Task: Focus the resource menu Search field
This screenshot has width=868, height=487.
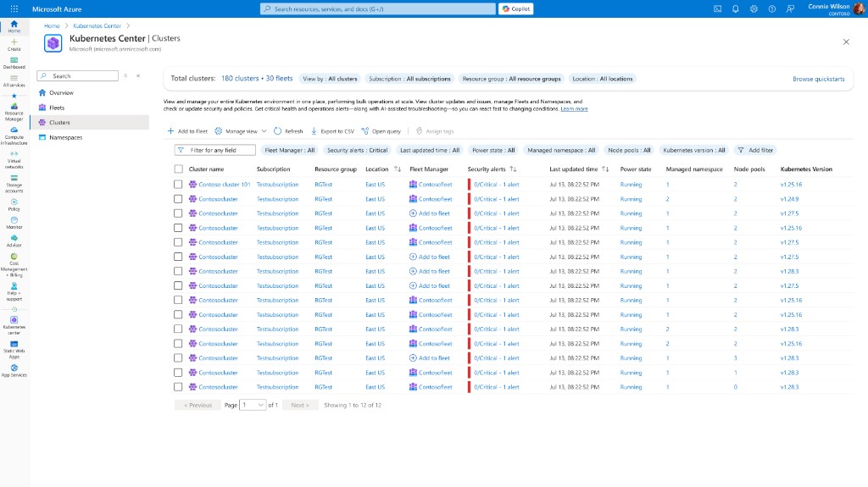Action: coord(77,76)
